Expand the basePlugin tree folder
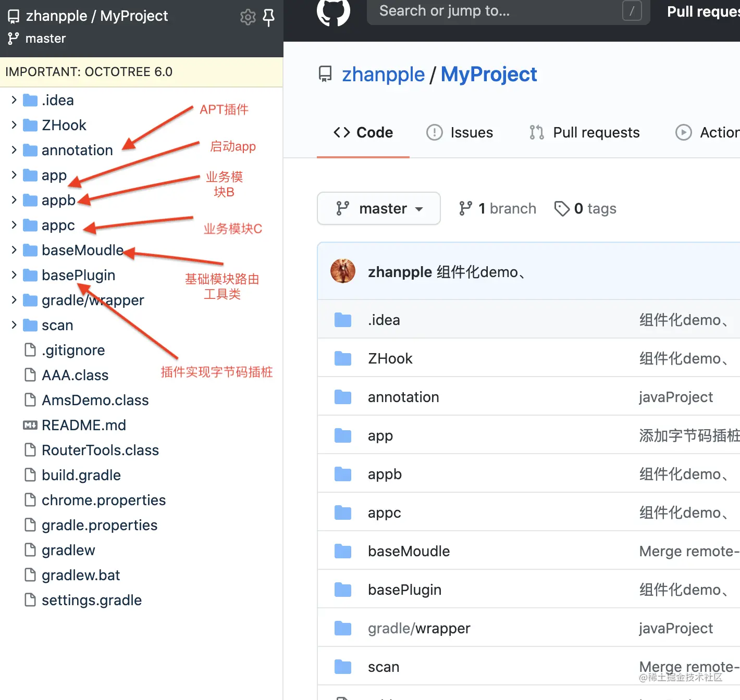 click(x=14, y=275)
